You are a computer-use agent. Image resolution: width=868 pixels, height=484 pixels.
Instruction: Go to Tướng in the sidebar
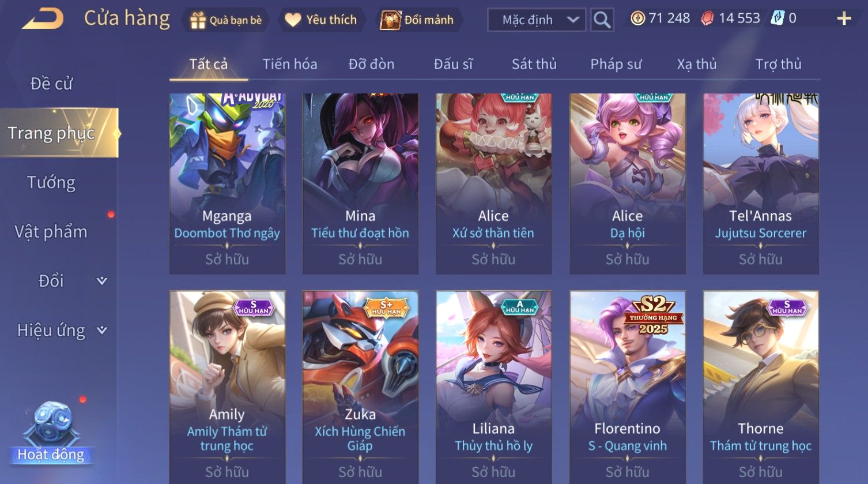(51, 183)
